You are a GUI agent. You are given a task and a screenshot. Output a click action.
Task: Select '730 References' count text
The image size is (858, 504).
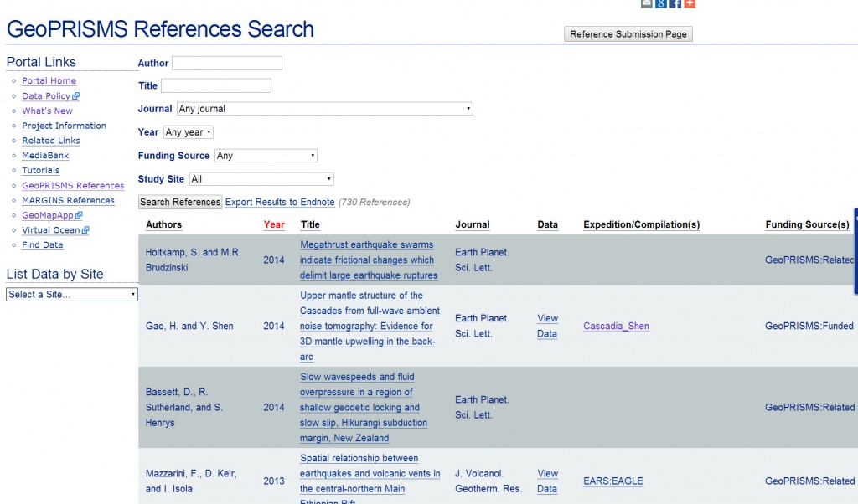tap(375, 203)
